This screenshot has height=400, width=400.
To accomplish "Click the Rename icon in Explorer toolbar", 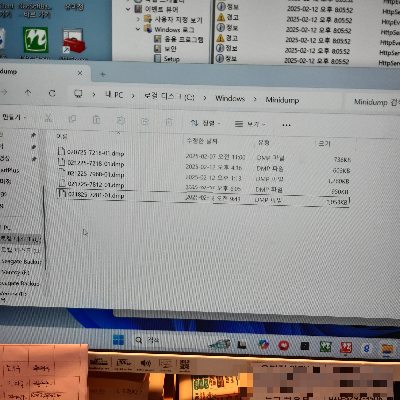I will click(x=121, y=120).
